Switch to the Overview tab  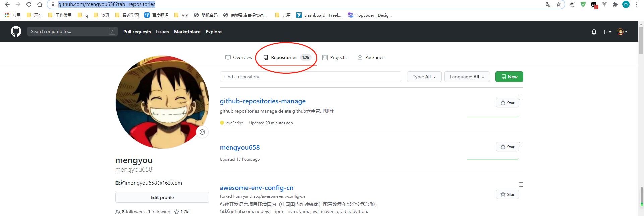(239, 57)
